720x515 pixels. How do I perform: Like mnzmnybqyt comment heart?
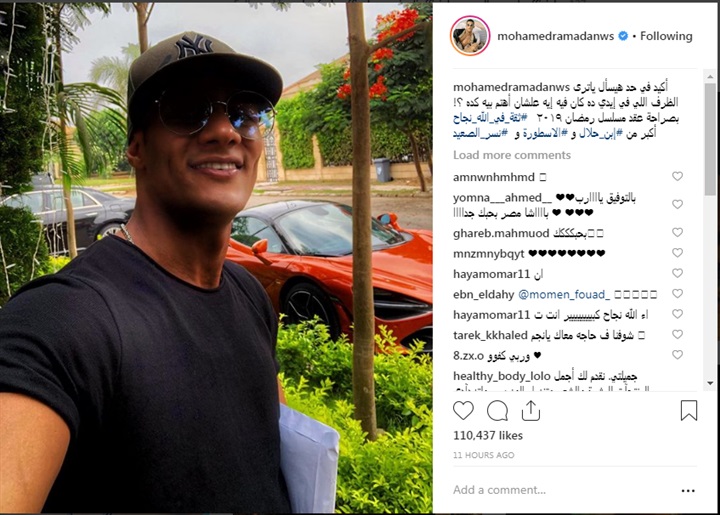[x=677, y=252]
